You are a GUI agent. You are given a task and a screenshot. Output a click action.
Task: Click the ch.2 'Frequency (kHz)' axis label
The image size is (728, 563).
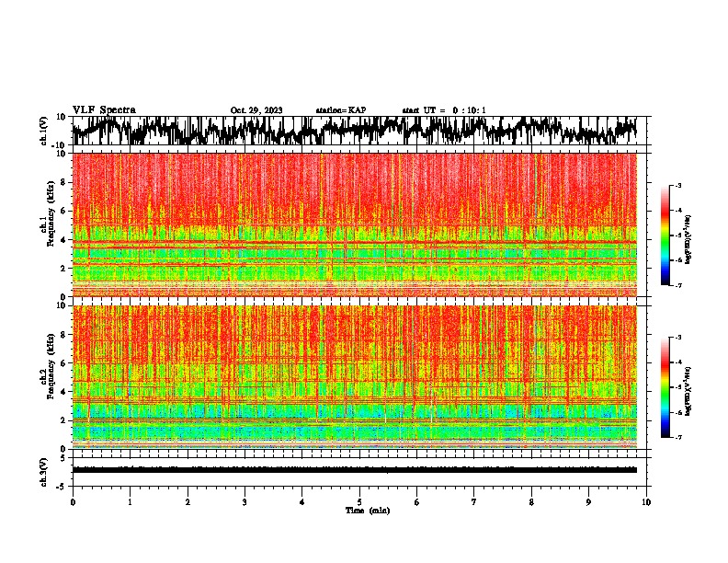pyautogui.click(x=51, y=366)
